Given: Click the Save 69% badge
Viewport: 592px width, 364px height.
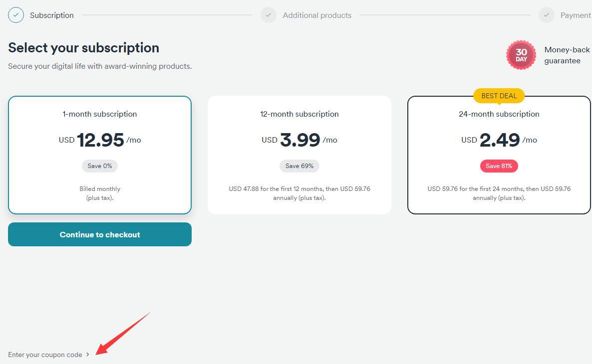Looking at the screenshot, I should click(299, 166).
